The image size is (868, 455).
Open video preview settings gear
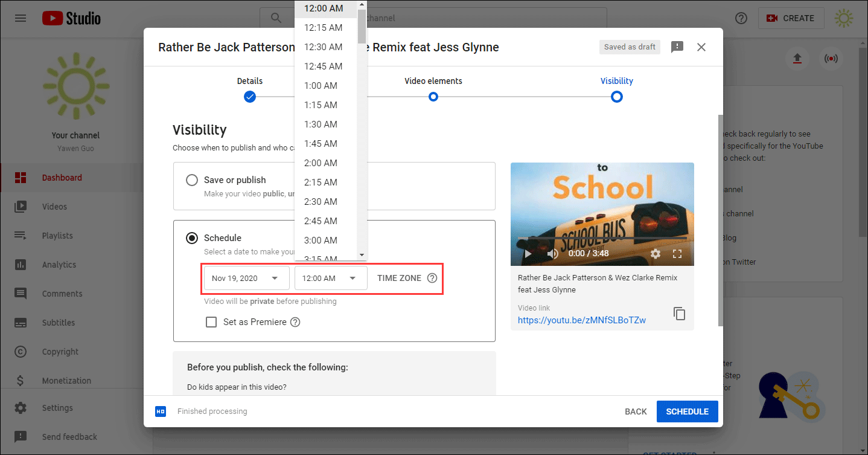click(656, 254)
